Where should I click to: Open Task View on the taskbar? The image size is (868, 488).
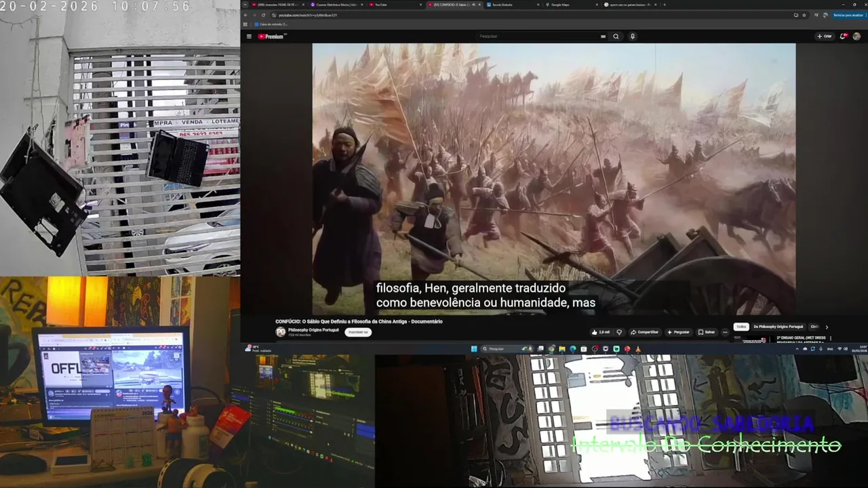pos(540,349)
